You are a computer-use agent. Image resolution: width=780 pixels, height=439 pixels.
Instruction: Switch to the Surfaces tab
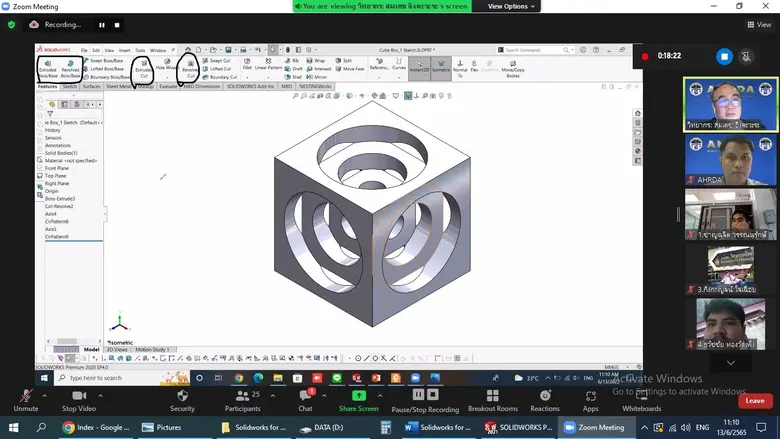coord(92,87)
